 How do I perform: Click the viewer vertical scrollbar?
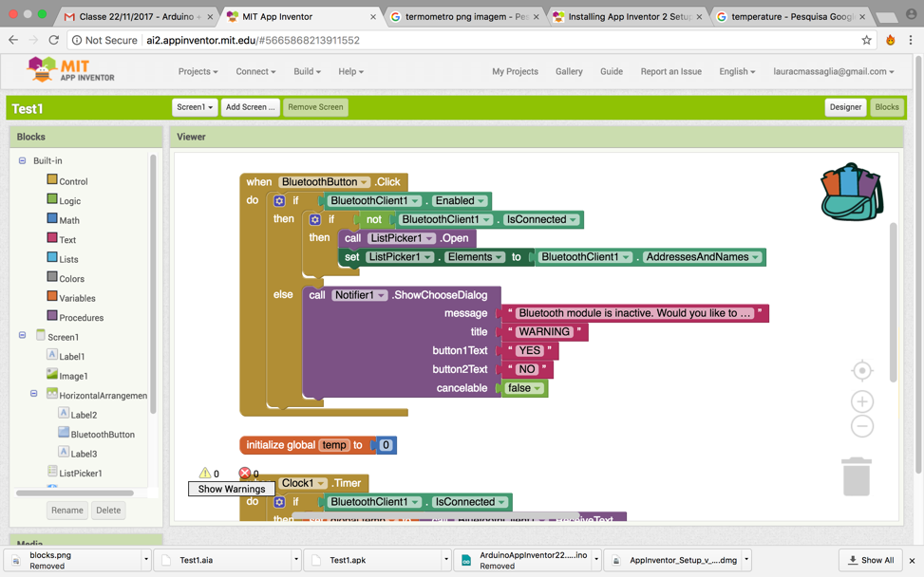coord(893,302)
